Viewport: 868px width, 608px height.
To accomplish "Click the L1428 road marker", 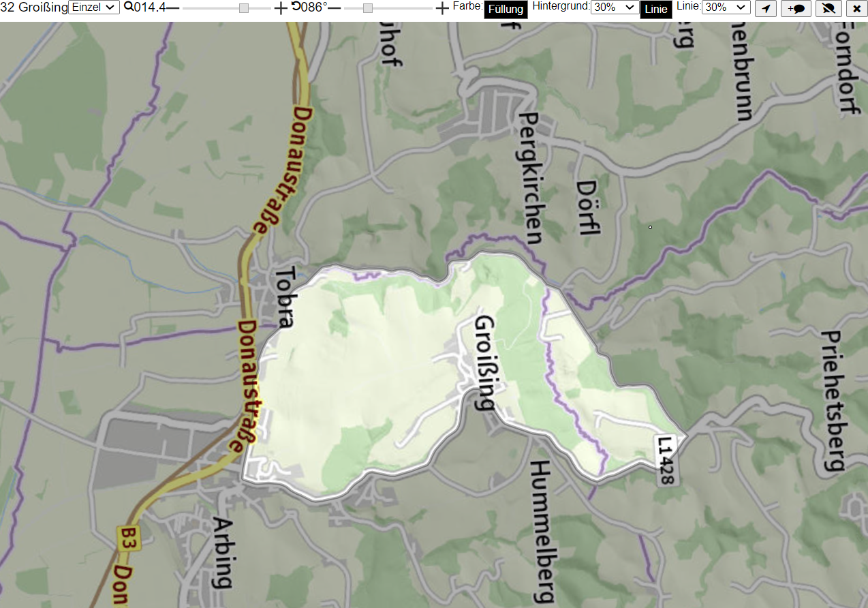I will click(x=666, y=460).
